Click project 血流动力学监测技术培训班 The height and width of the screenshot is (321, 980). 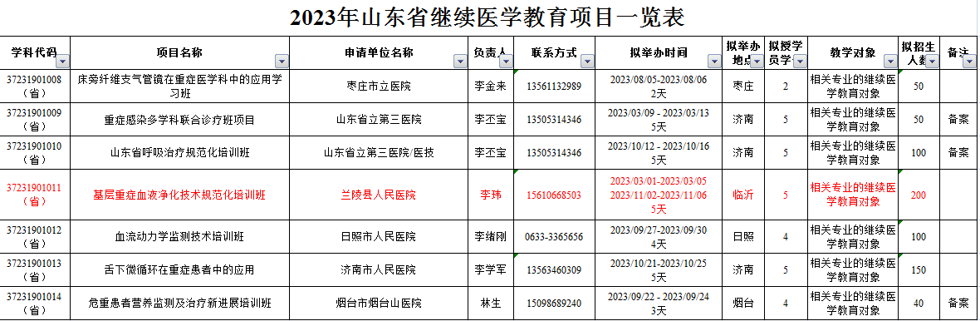tap(180, 236)
